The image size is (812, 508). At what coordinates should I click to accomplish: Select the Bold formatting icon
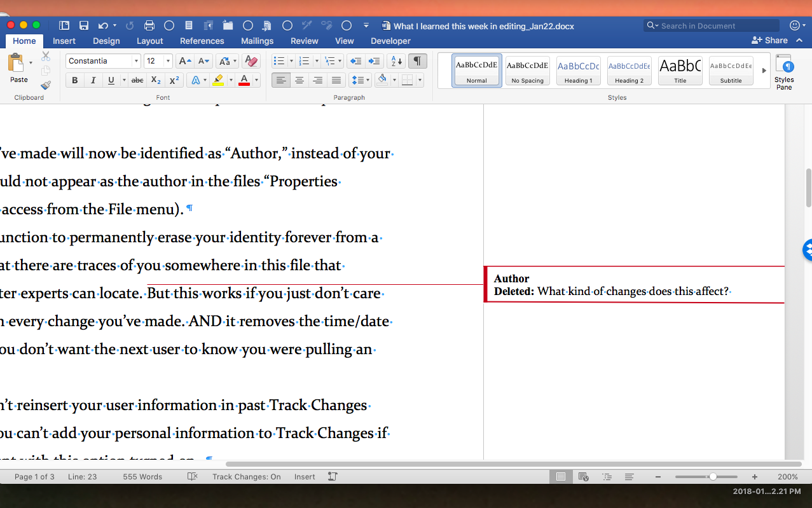pos(74,80)
